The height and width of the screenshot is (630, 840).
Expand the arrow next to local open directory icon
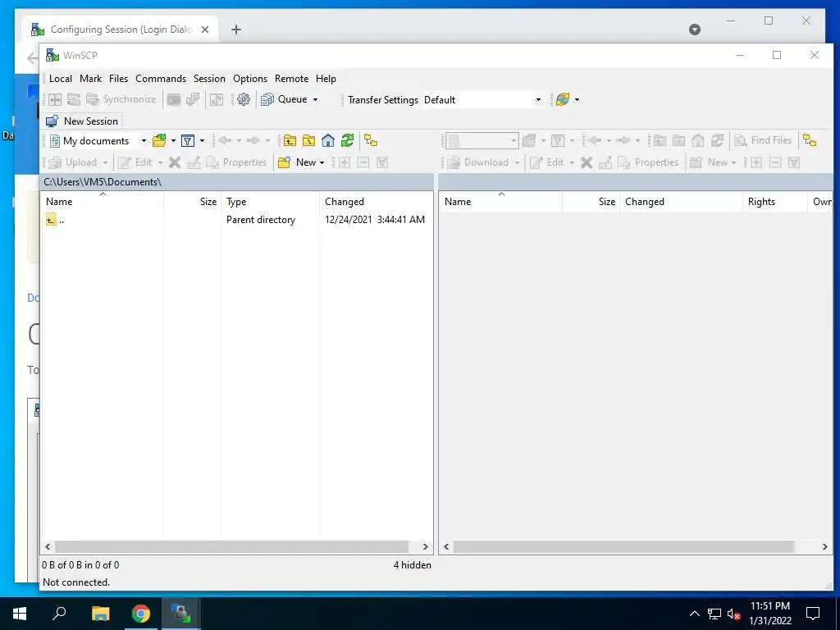[x=174, y=141]
